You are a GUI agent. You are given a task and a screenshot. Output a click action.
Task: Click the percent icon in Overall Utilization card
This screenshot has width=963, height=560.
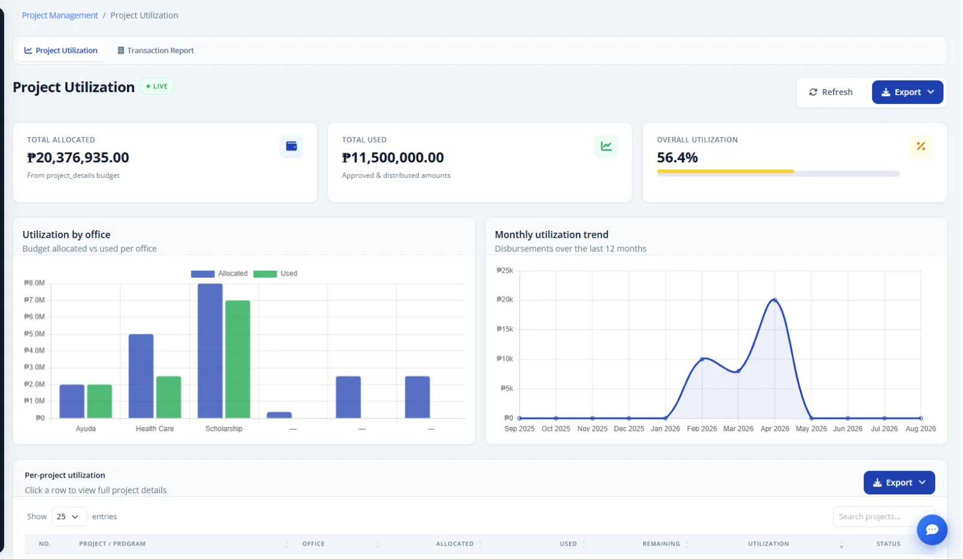click(x=921, y=146)
